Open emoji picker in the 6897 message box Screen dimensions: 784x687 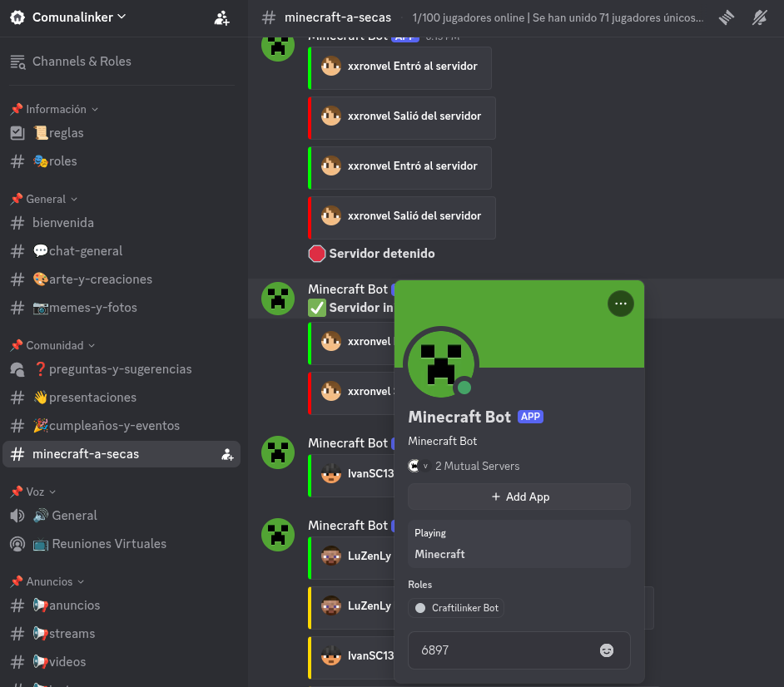coord(607,650)
